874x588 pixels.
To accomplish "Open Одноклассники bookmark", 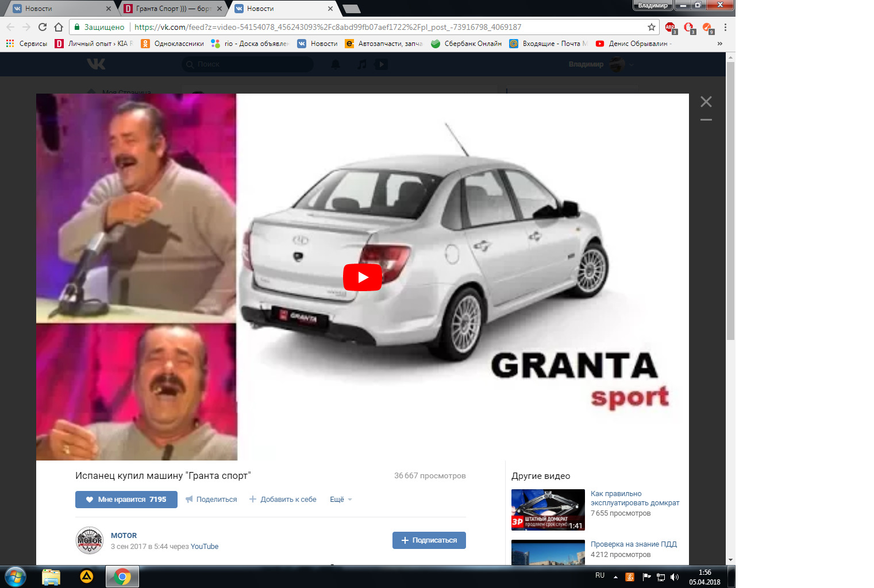I will pyautogui.click(x=172, y=44).
